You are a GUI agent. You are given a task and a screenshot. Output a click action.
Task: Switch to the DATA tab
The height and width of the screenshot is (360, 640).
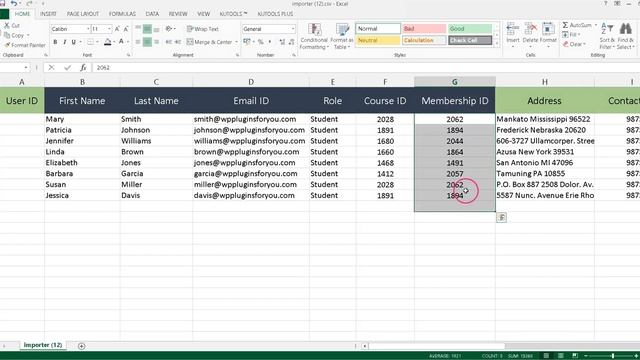[152, 14]
